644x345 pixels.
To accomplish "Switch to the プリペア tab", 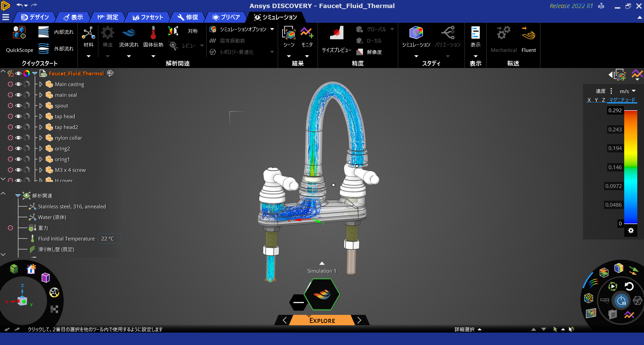I will [x=226, y=17].
